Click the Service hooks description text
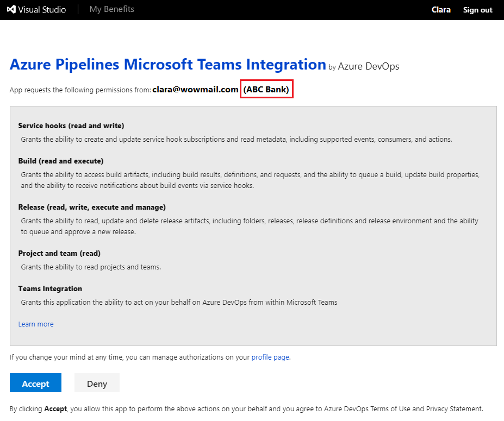Screen dimensions: 504x421 click(237, 140)
